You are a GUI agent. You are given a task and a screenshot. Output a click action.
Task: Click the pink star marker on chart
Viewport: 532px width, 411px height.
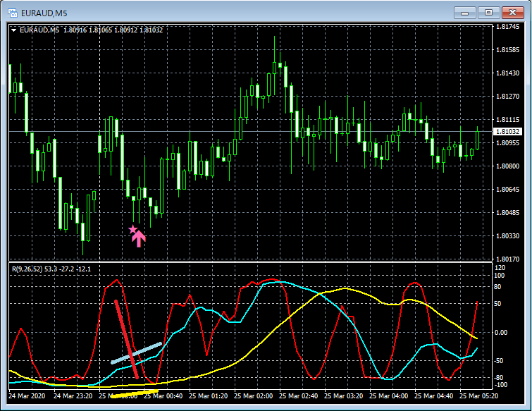point(132,229)
